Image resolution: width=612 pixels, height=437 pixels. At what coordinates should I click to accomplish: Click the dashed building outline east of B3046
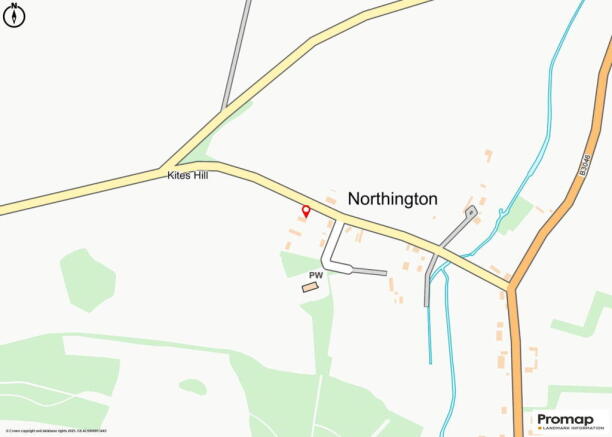(x=532, y=359)
